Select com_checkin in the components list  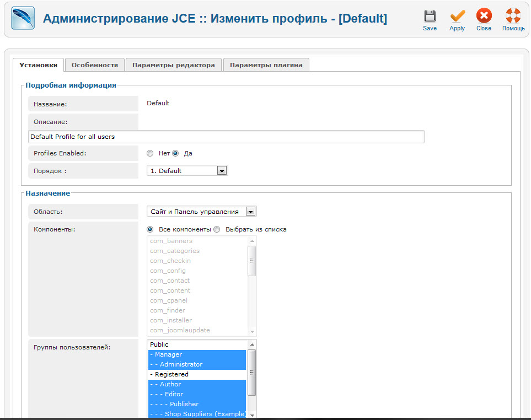[198, 261]
